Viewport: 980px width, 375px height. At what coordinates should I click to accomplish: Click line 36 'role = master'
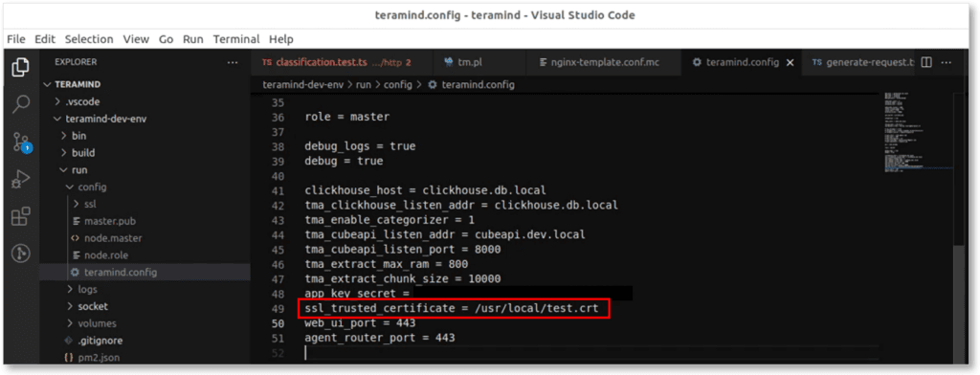346,117
